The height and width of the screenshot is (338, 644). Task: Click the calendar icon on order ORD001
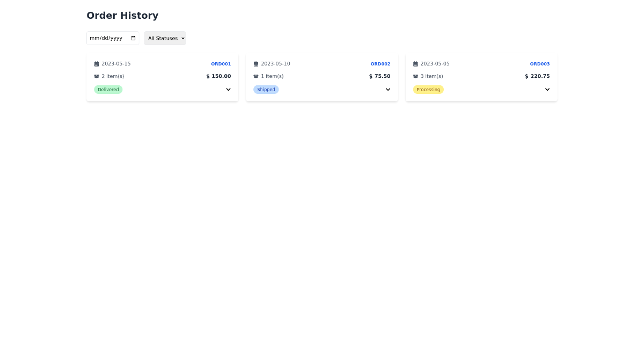point(96,64)
